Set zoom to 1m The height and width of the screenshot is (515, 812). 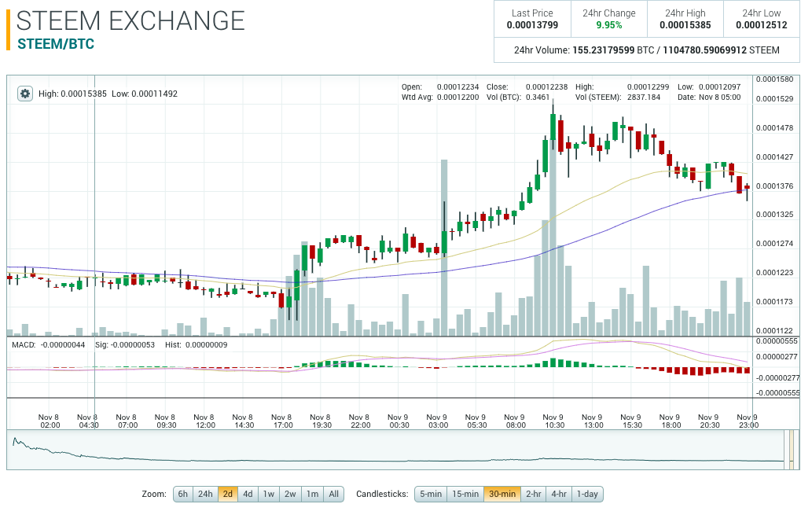click(x=313, y=494)
